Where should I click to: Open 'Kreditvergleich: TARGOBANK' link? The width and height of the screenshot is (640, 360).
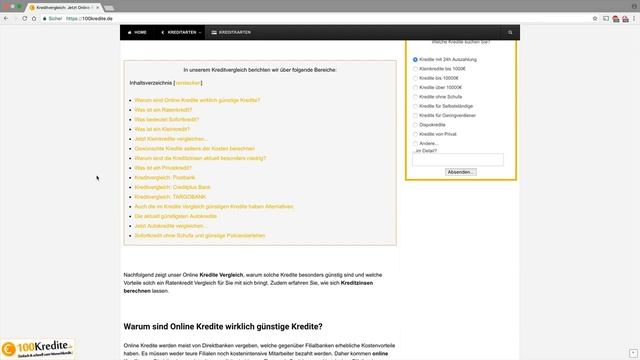(x=170, y=197)
